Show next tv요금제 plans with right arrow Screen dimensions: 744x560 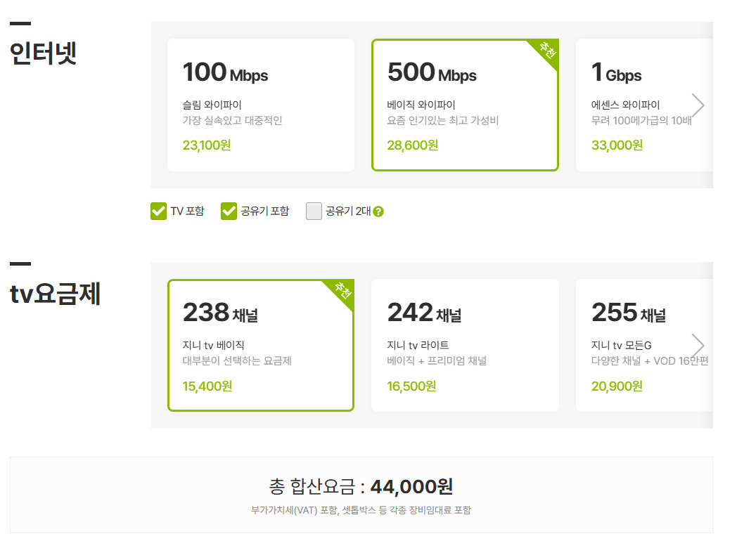697,345
